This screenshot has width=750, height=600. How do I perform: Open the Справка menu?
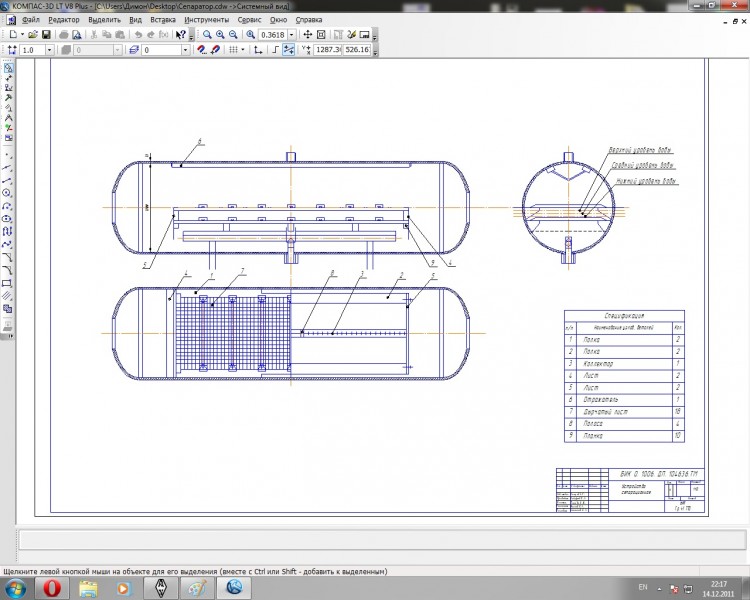309,20
